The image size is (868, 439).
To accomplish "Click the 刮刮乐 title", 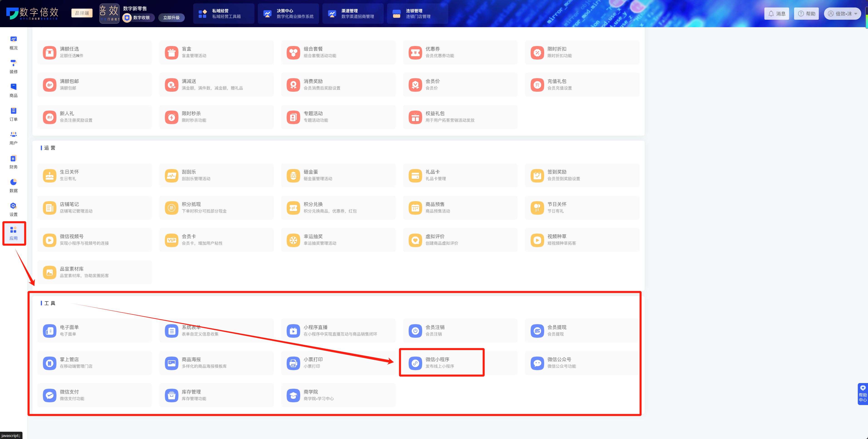I will [189, 172].
